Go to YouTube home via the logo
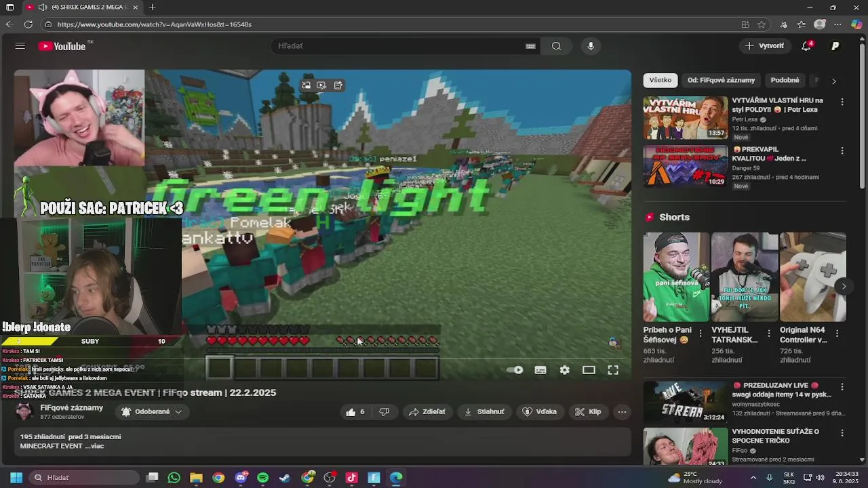 click(x=62, y=46)
